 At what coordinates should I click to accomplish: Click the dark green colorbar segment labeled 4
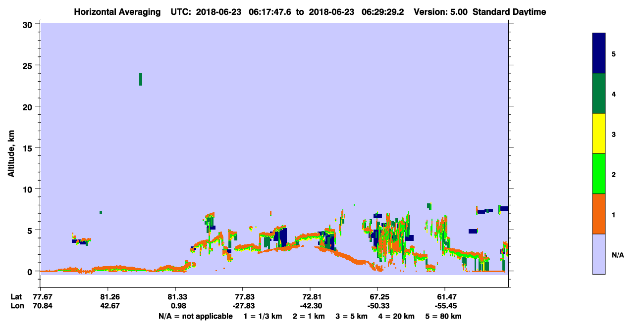599,94
